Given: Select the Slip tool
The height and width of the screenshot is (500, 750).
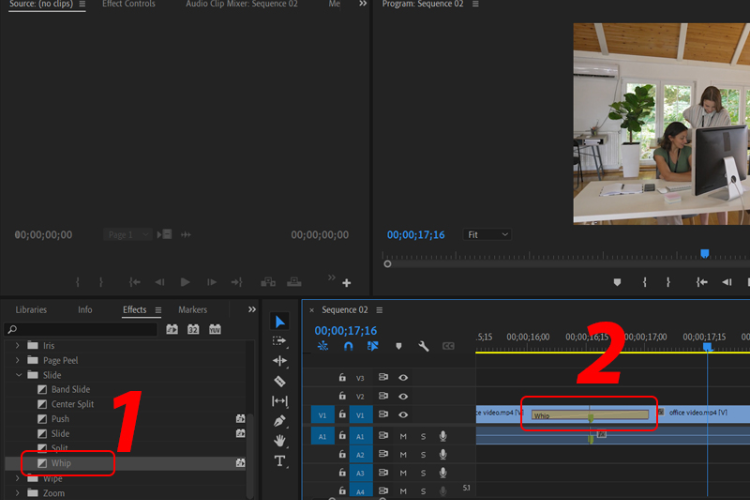Looking at the screenshot, I should (x=280, y=401).
